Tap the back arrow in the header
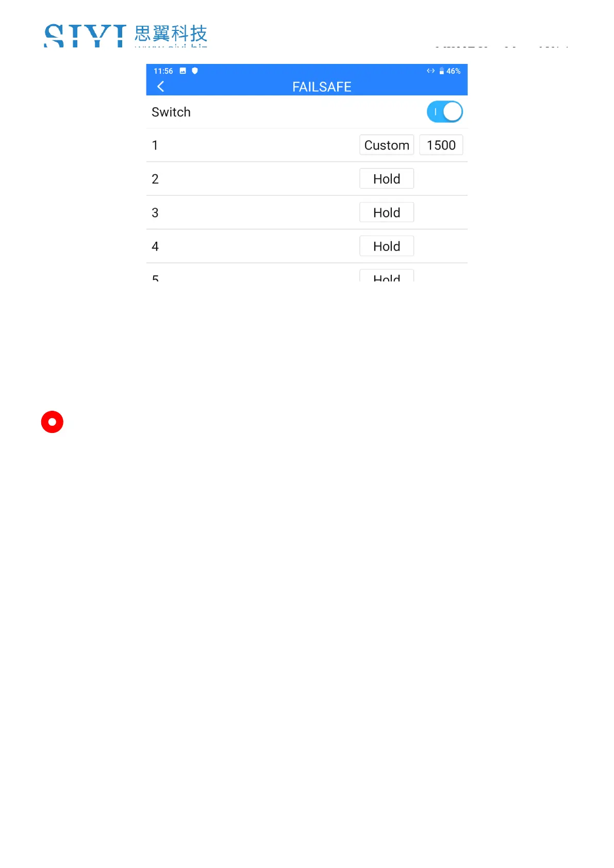Screen dimensions: 614x868 (x=161, y=87)
